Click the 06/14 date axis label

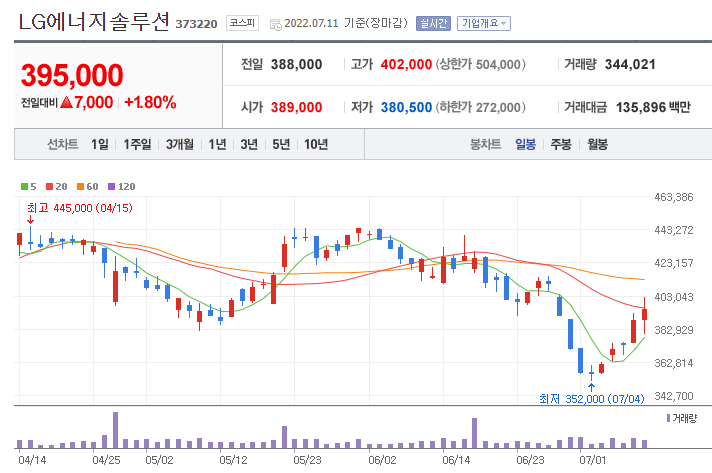(x=456, y=460)
